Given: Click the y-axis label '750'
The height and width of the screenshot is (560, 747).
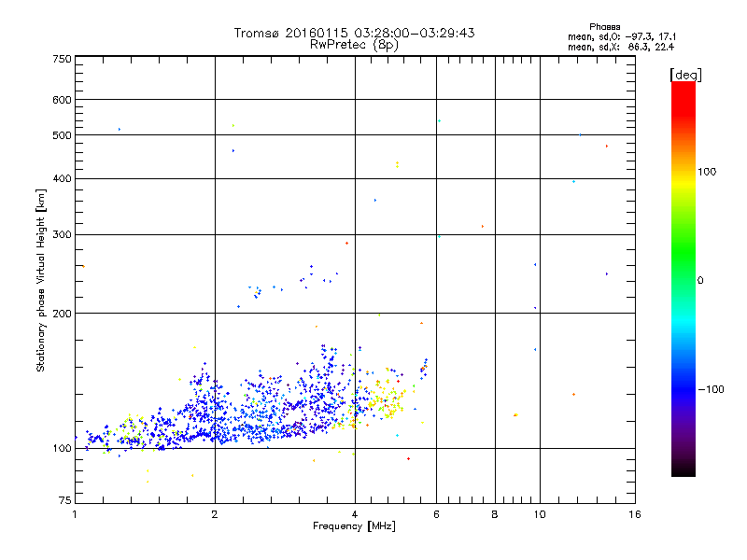Looking at the screenshot, I should (x=62, y=59).
